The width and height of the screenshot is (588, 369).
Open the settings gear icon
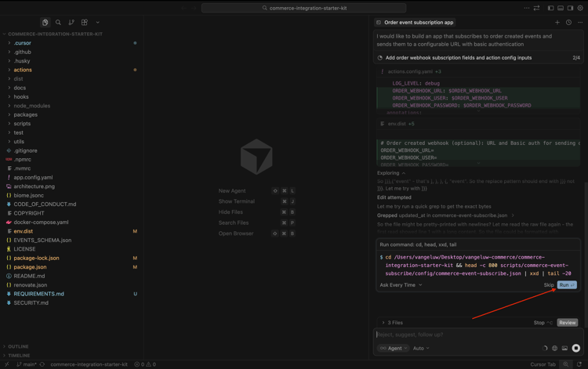580,8
